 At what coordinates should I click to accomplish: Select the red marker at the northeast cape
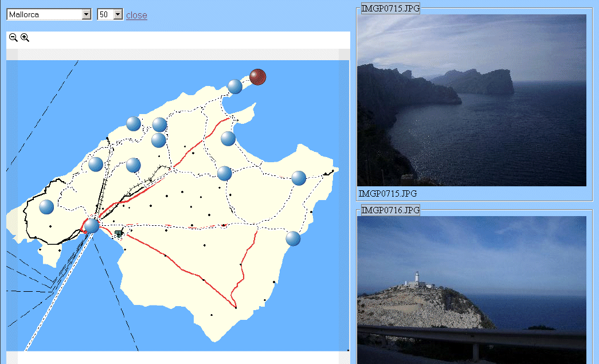[258, 77]
